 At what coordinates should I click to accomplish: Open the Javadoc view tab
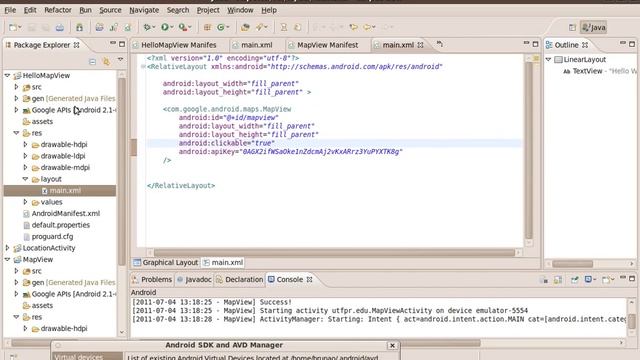pyautogui.click(x=194, y=280)
